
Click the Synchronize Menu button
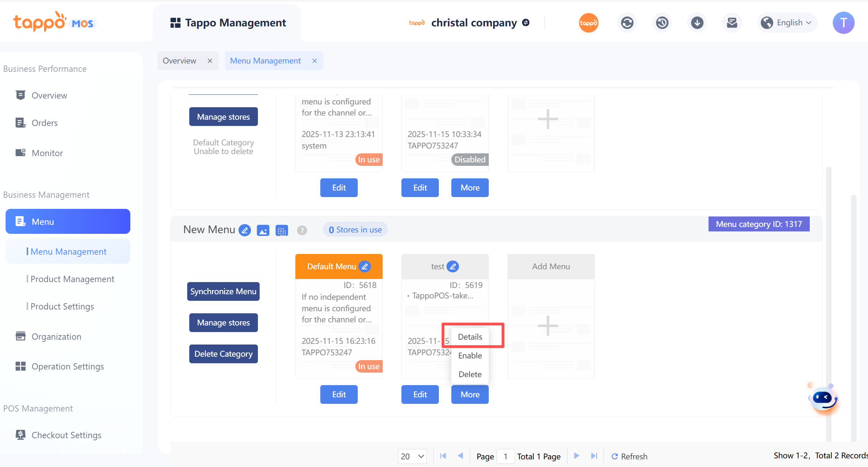pos(223,291)
